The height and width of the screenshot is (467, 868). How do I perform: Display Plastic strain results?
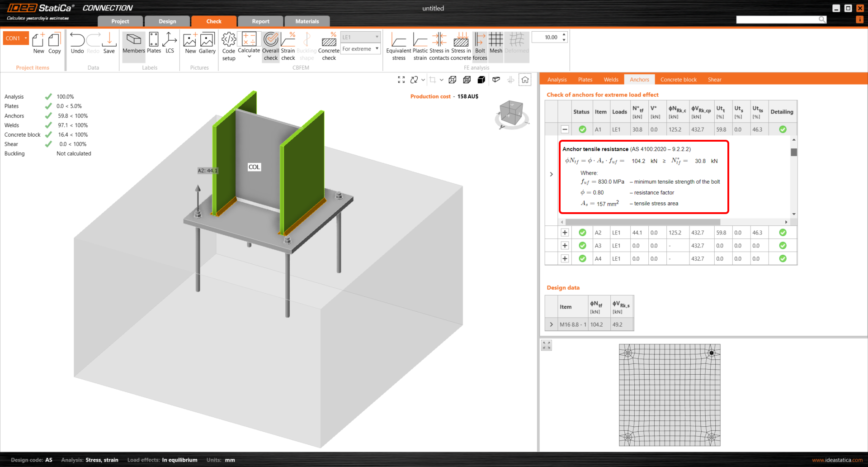click(420, 46)
